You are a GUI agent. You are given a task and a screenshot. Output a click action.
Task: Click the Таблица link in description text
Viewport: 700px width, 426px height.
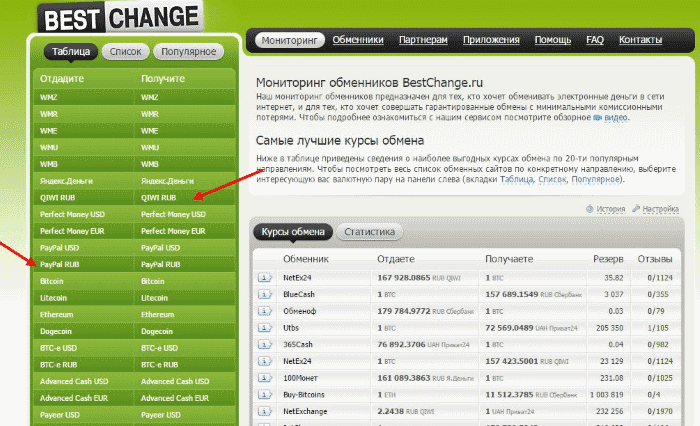pyautogui.click(x=517, y=180)
